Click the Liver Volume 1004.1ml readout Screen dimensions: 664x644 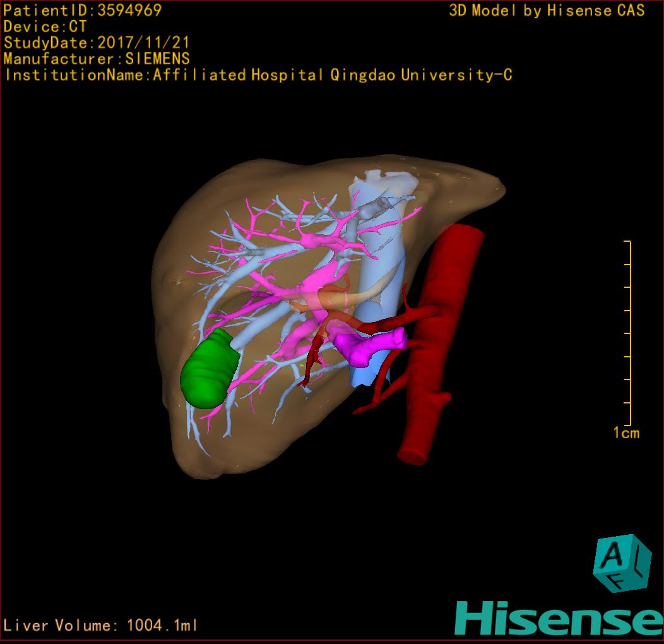pos(101,626)
